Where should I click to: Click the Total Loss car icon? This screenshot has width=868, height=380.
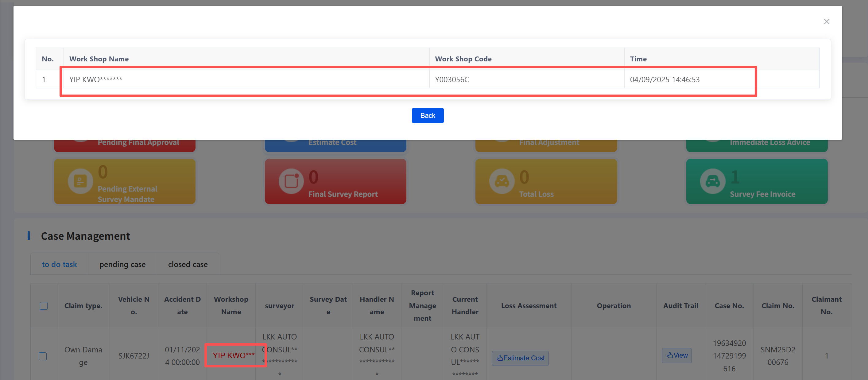(x=502, y=181)
